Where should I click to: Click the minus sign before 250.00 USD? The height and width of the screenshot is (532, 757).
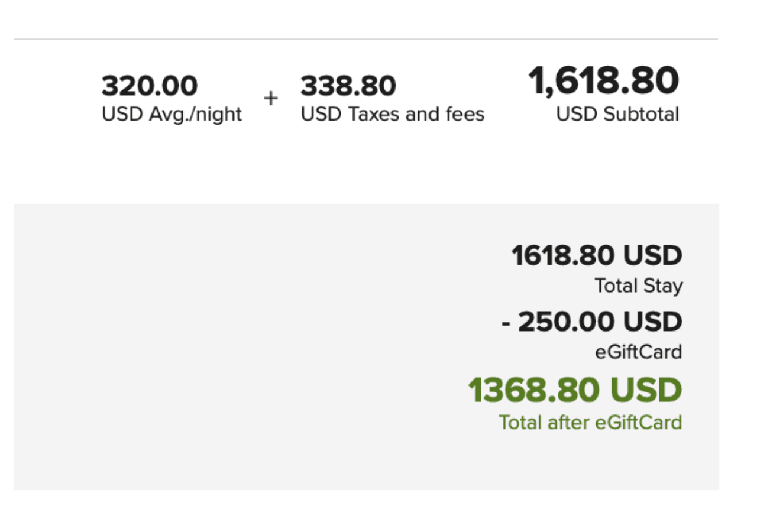[506, 323]
